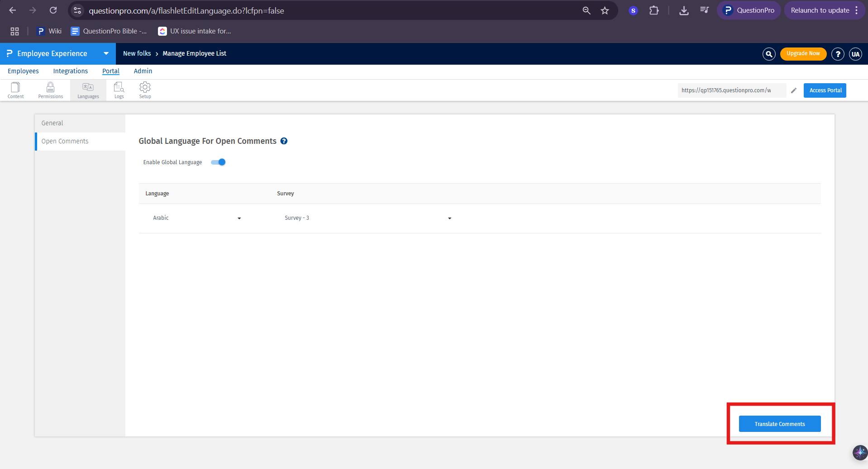Click the Access Portal button
868x469 pixels.
click(825, 90)
